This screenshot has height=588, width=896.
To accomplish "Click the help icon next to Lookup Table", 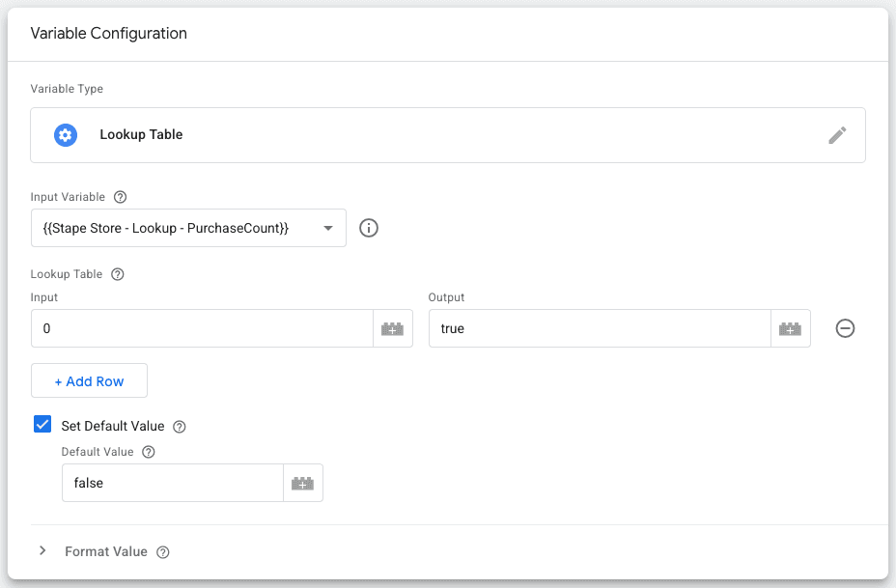I will pos(116,274).
